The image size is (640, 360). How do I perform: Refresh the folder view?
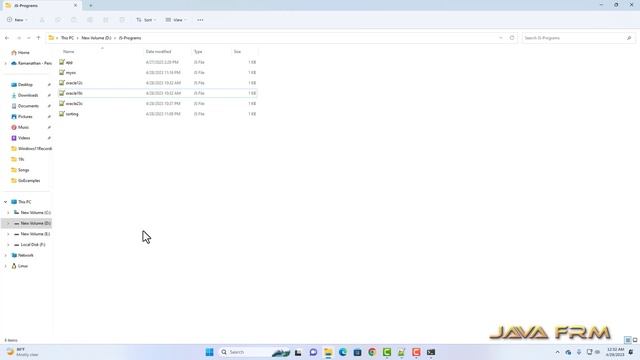tap(512, 38)
